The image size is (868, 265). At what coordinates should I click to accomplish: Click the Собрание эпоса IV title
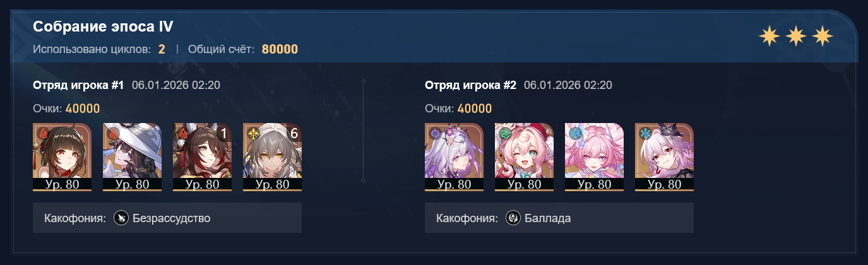click(103, 26)
